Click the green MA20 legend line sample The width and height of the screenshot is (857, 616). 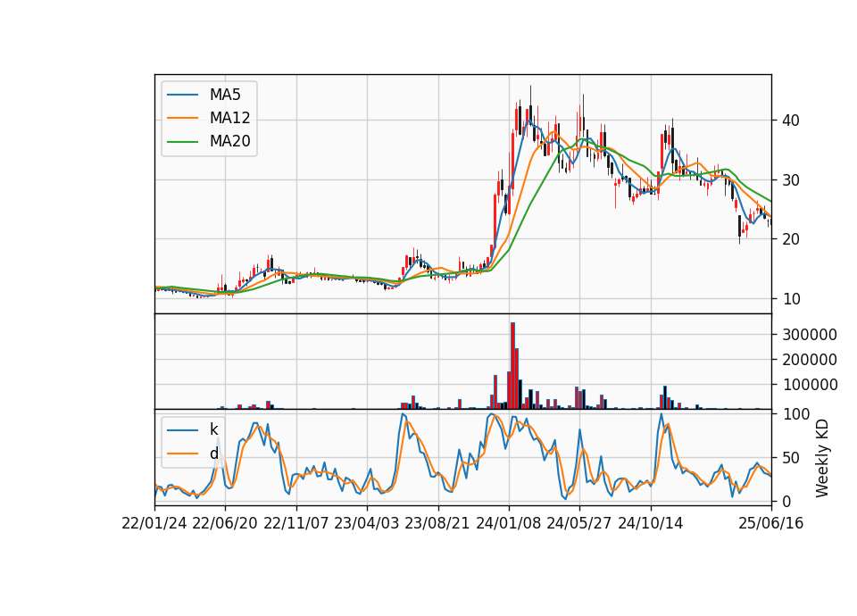pos(182,142)
